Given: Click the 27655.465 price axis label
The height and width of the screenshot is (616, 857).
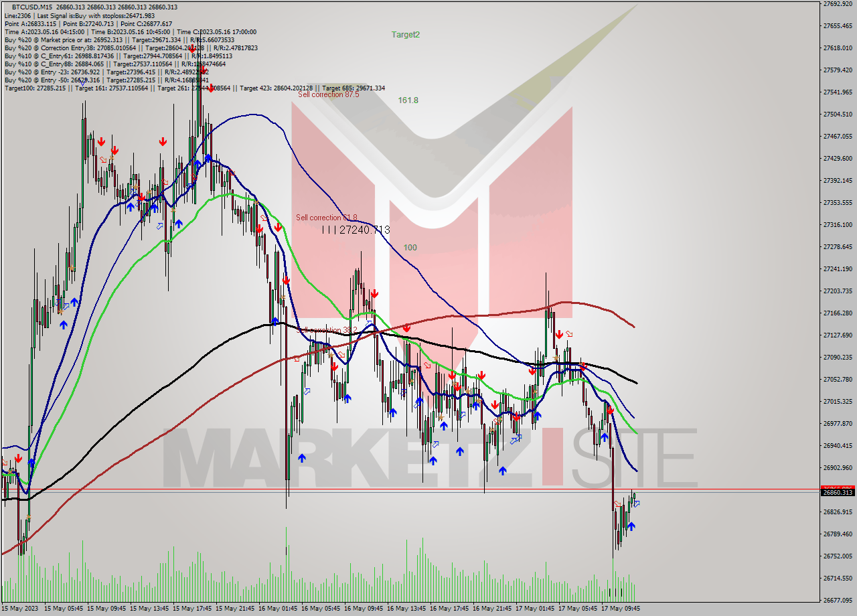Looking at the screenshot, I should coord(838,25).
